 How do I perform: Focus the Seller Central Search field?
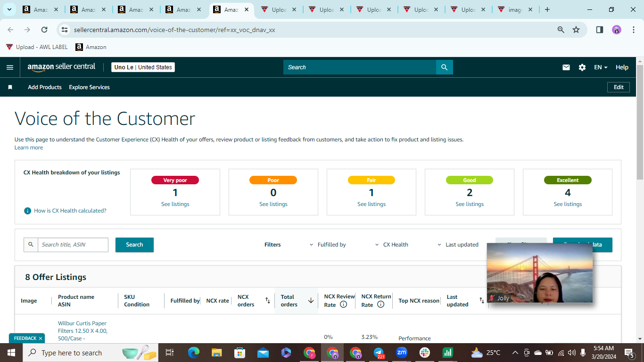[x=360, y=67]
